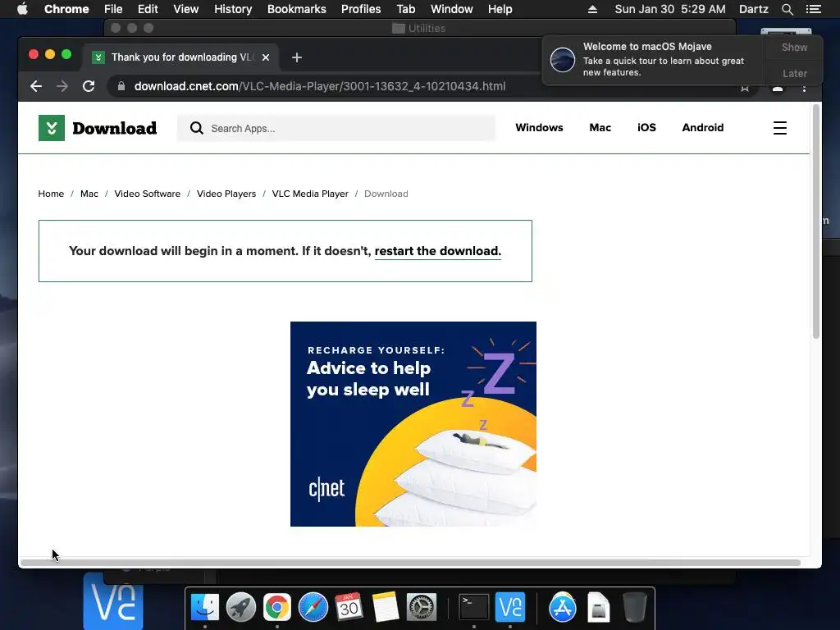Click the padlock site info icon
The image size is (840, 630).
pos(121,86)
